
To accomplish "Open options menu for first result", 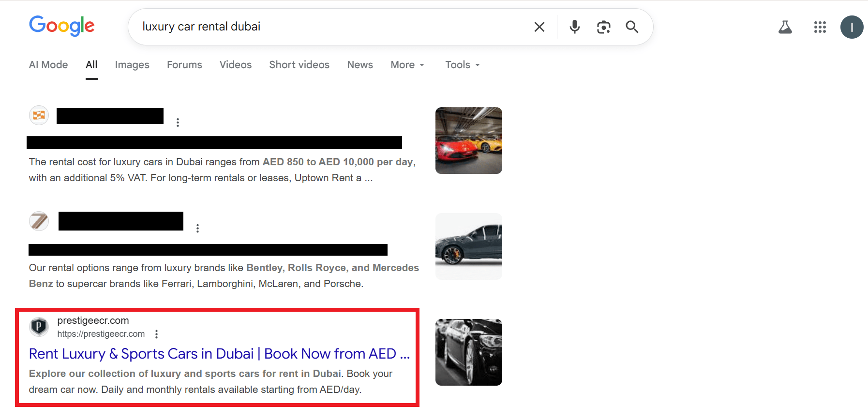I will pyautogui.click(x=178, y=123).
